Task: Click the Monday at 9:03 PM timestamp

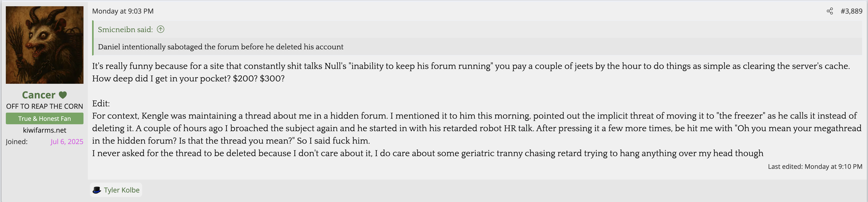Action: tap(123, 11)
